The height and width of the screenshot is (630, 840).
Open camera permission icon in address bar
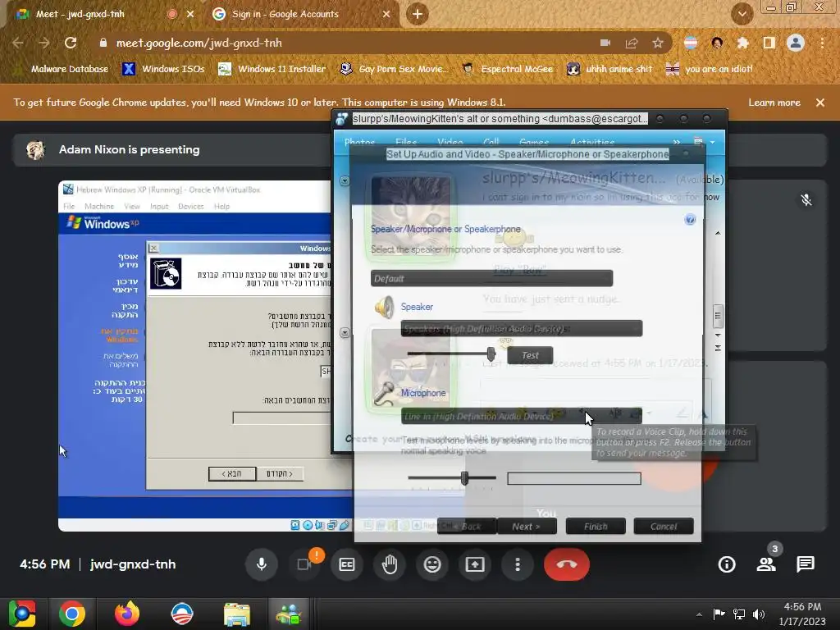(x=605, y=43)
